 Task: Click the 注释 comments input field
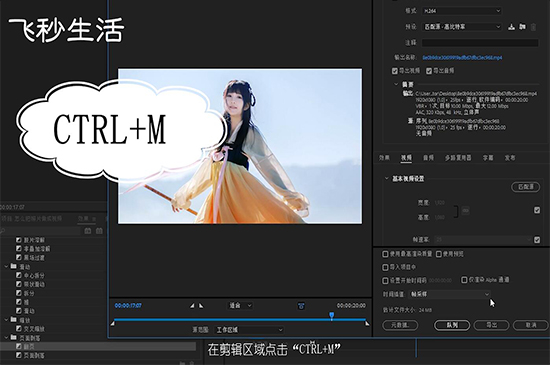[x=480, y=43]
